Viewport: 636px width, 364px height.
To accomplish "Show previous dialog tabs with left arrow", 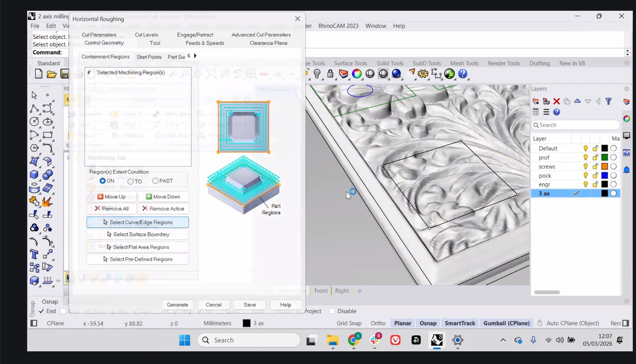I will [189, 56].
